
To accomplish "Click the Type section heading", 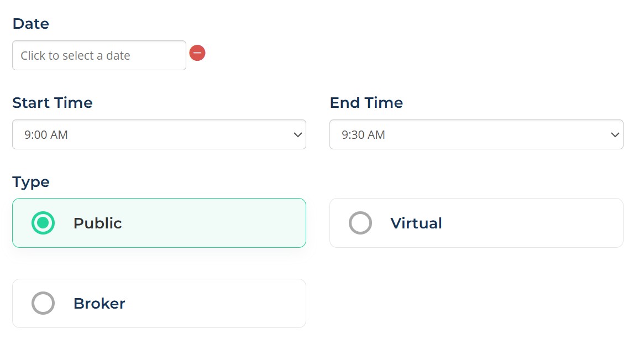I will click(x=31, y=182).
